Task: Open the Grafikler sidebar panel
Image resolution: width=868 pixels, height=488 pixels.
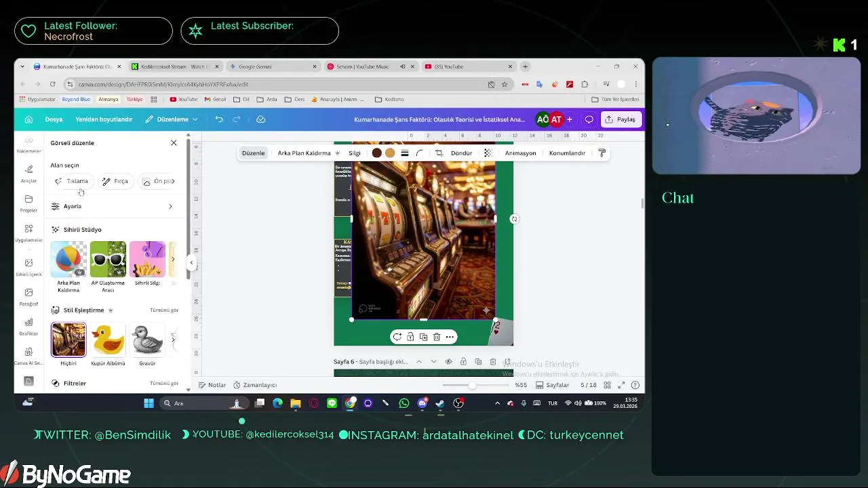Action: (28, 327)
